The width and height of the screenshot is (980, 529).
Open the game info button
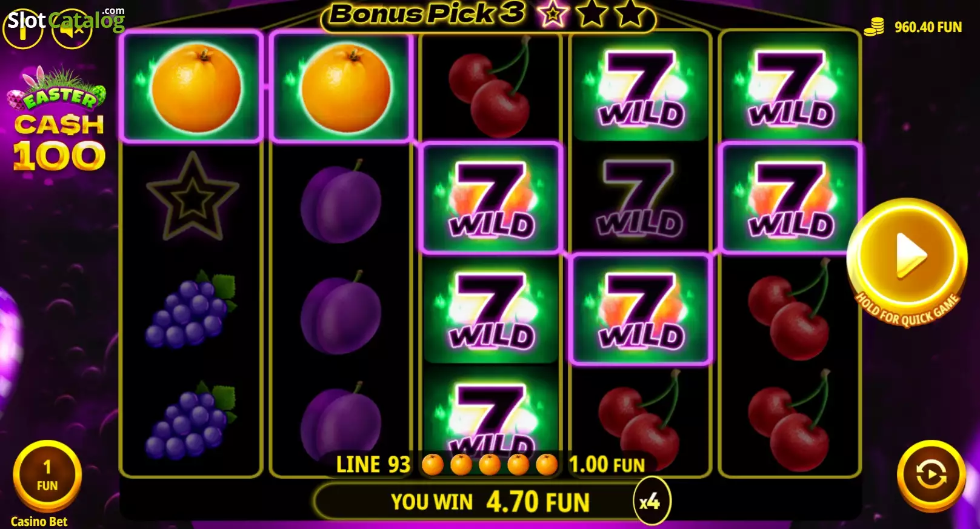[x=23, y=28]
